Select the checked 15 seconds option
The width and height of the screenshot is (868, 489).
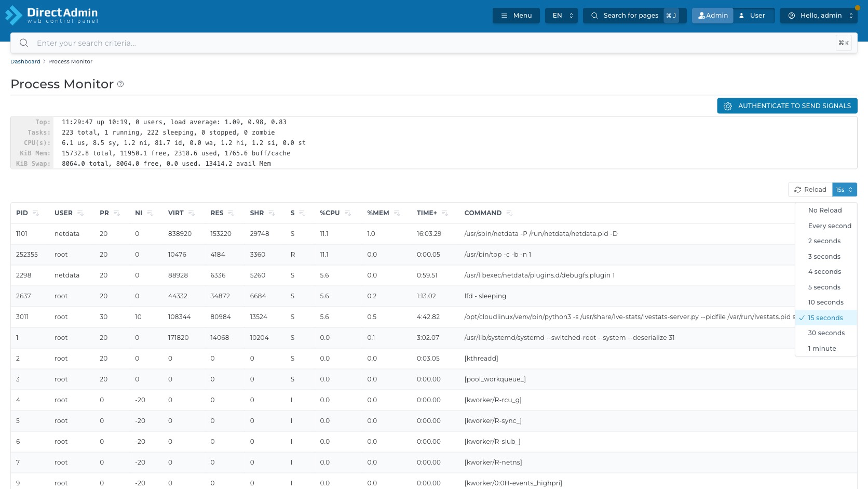click(825, 318)
